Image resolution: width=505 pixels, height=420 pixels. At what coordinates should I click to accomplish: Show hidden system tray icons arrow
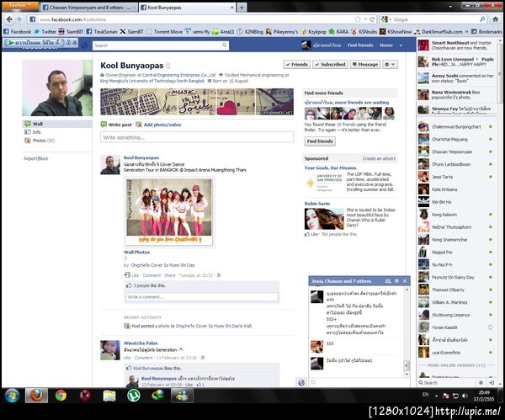(x=436, y=396)
